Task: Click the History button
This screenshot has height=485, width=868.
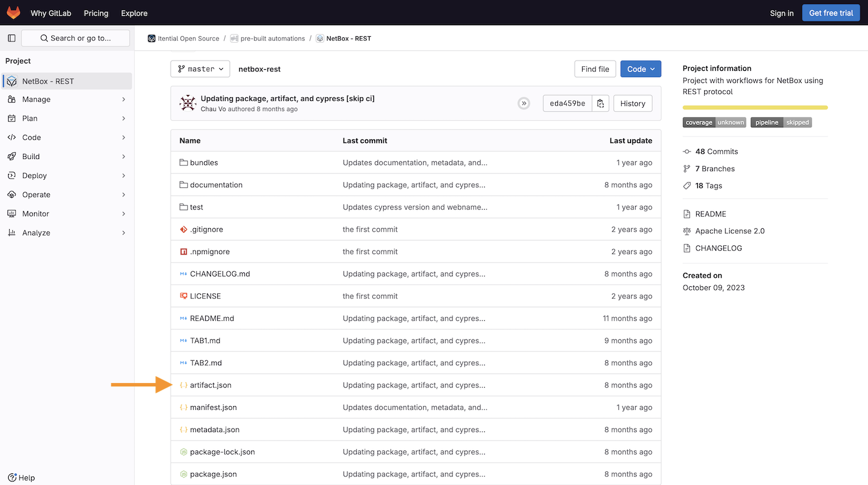Action: (632, 104)
